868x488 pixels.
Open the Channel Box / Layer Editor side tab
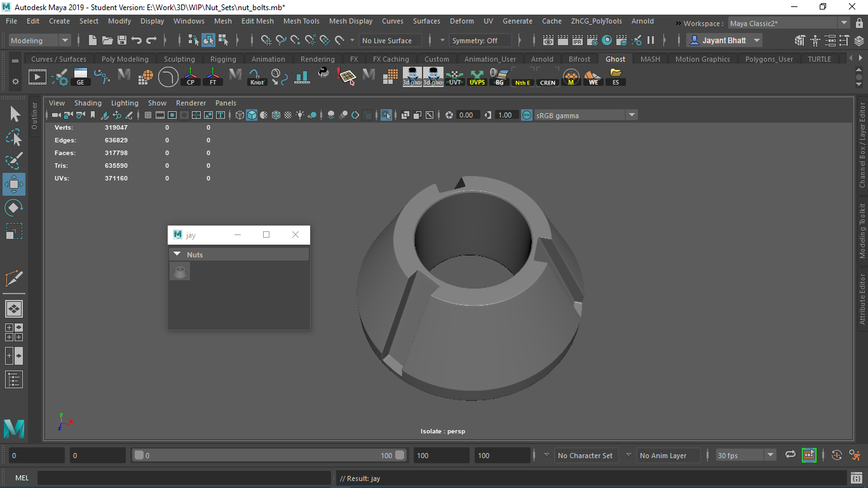click(862, 145)
